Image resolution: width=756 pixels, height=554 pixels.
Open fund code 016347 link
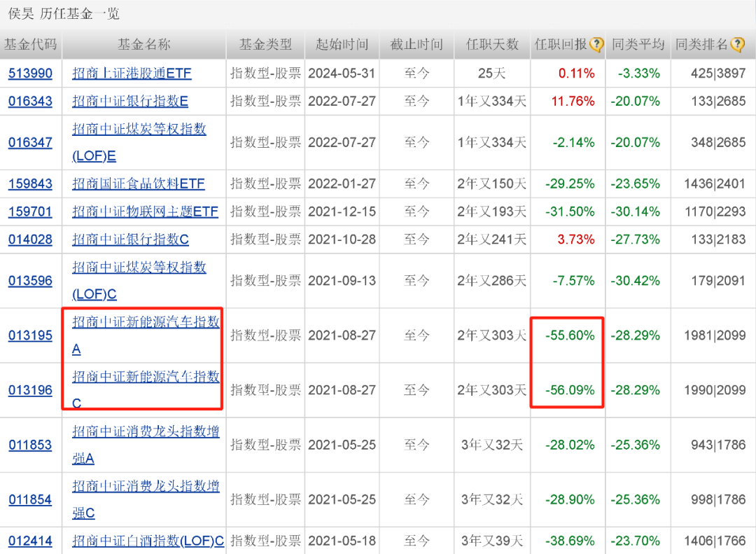(x=30, y=142)
